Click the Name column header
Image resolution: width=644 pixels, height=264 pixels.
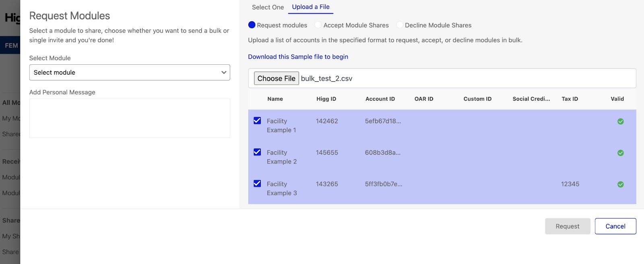coord(275,99)
